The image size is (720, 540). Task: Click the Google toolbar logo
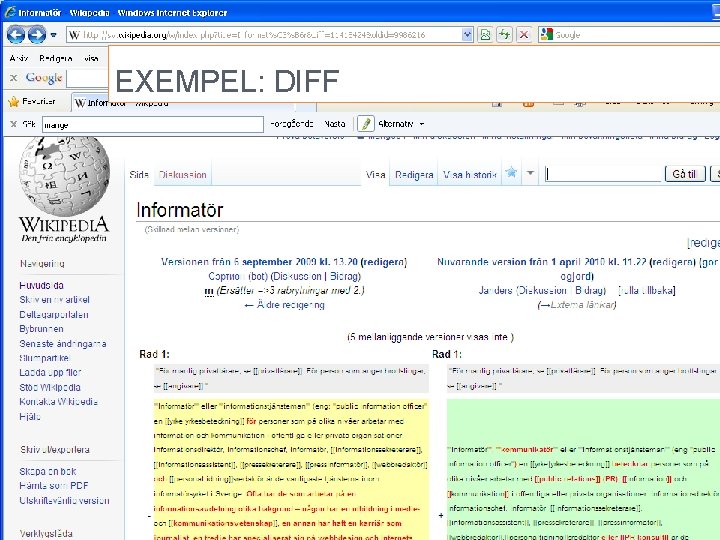coord(44,78)
